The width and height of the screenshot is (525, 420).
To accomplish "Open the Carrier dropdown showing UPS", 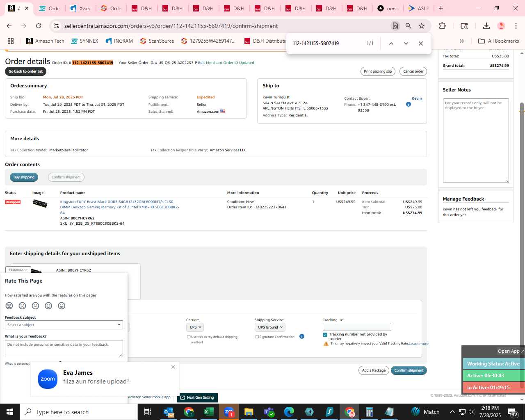I will click(x=195, y=327).
